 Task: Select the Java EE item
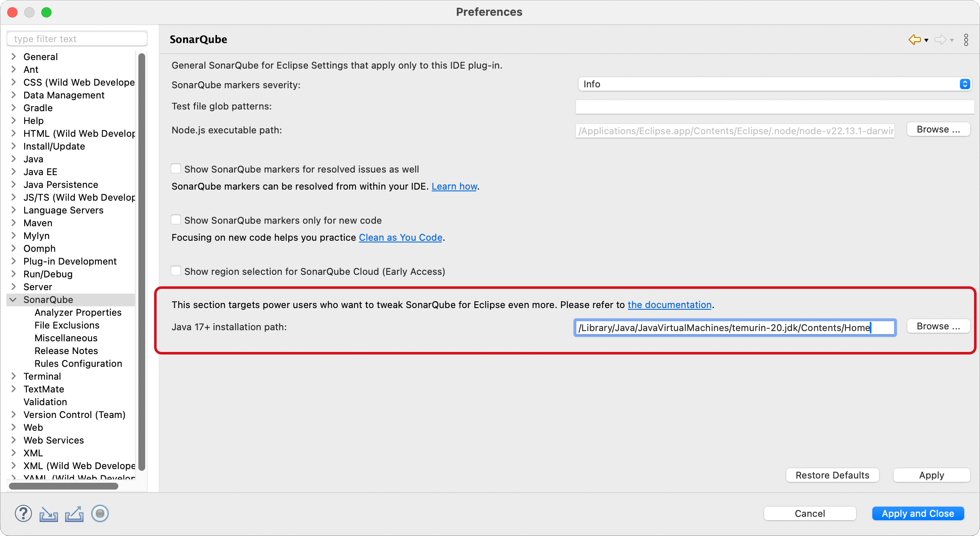[x=40, y=172]
